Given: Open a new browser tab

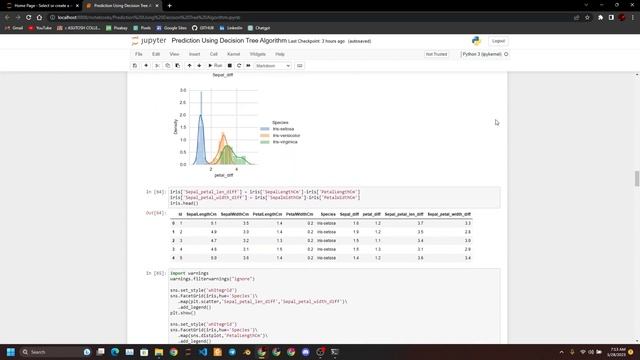Looking at the screenshot, I should [169, 6].
